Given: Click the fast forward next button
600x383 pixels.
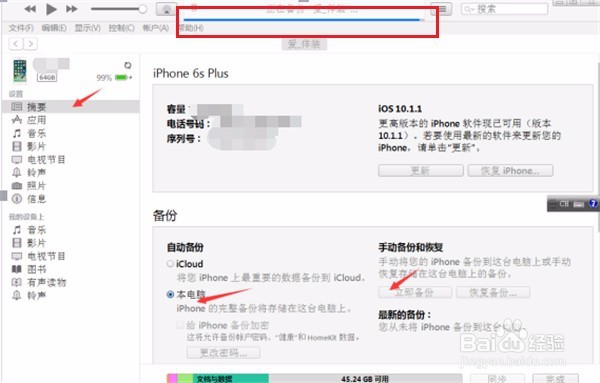Looking at the screenshot, I should pos(72,9).
